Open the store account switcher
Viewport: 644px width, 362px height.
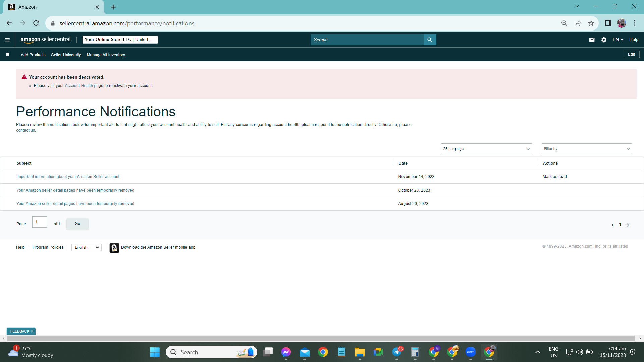click(120, 40)
